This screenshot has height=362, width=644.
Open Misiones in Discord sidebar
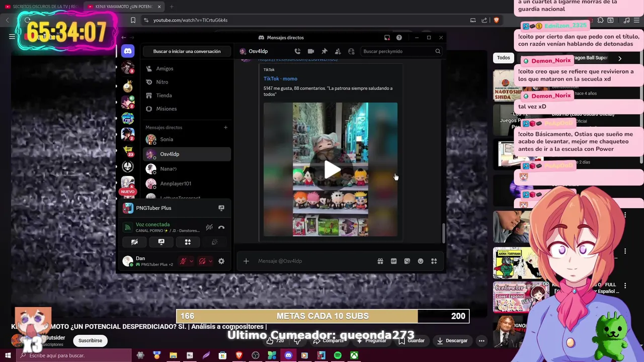[x=187, y=109]
